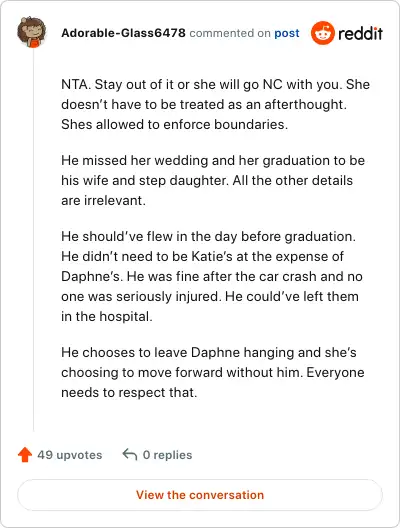Click the paragraph starting "He should've flew in"
The width and height of the screenshot is (400, 528).
(212, 276)
